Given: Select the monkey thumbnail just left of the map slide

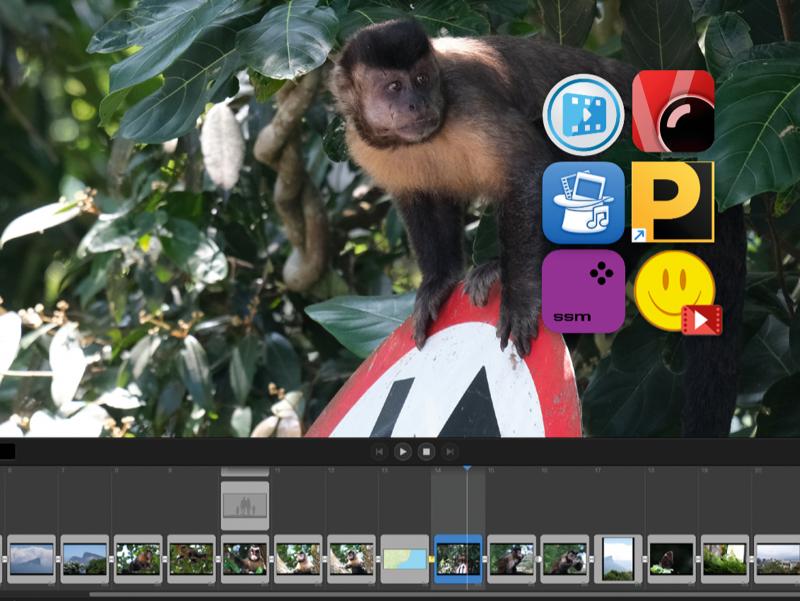Looking at the screenshot, I should [x=352, y=559].
